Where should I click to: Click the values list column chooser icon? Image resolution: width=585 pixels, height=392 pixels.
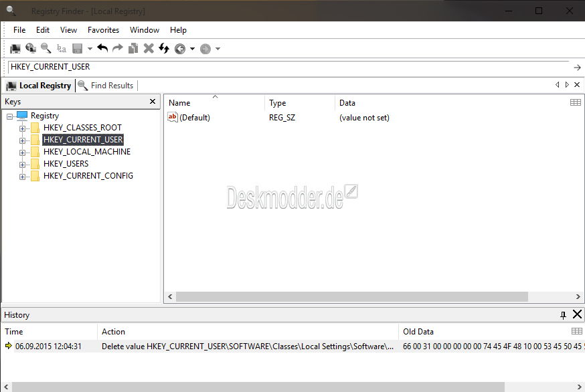click(576, 102)
